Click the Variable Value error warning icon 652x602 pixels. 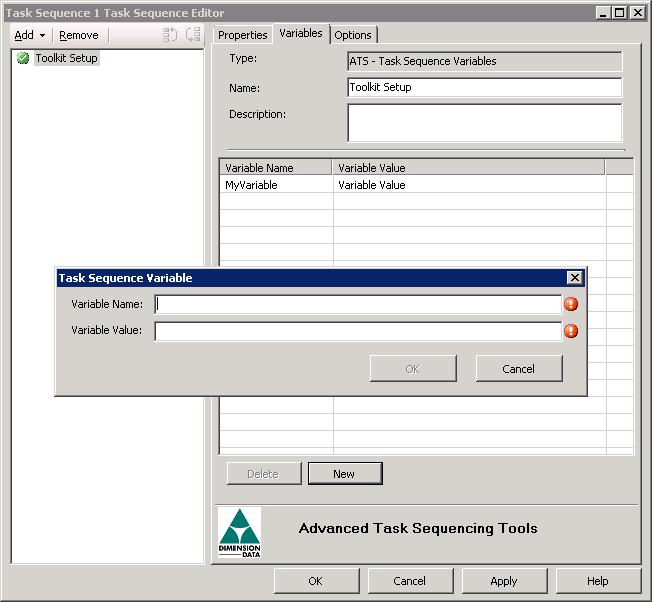(x=571, y=331)
